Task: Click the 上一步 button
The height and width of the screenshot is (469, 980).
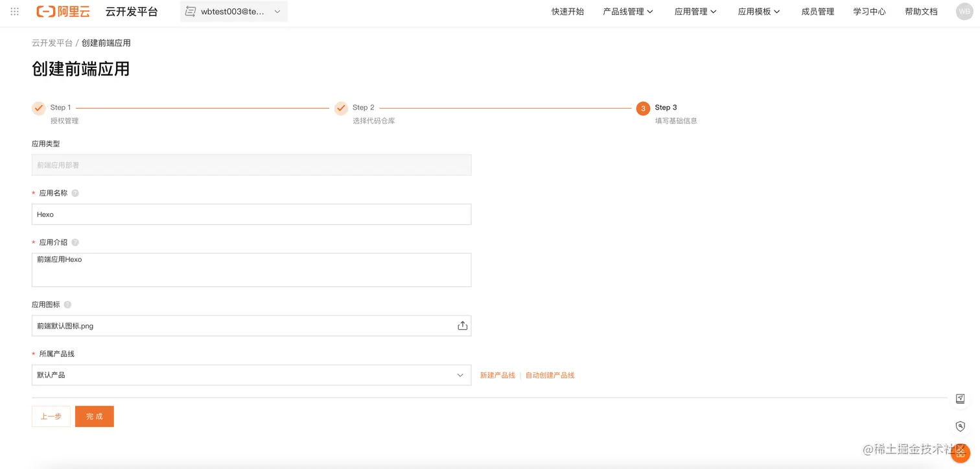Action: pos(51,417)
